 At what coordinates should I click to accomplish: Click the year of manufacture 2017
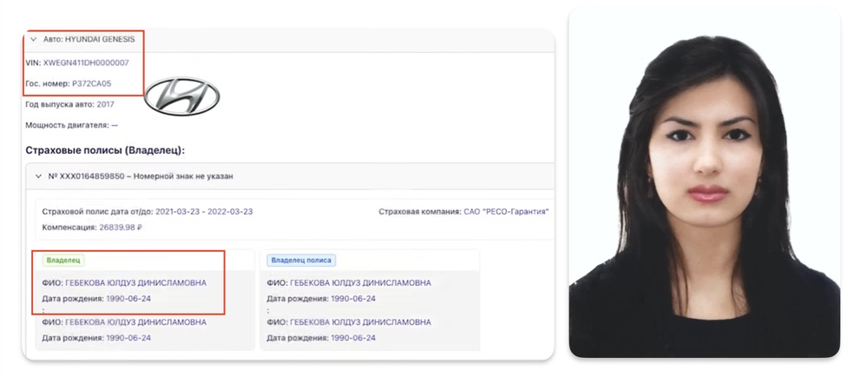pos(106,104)
